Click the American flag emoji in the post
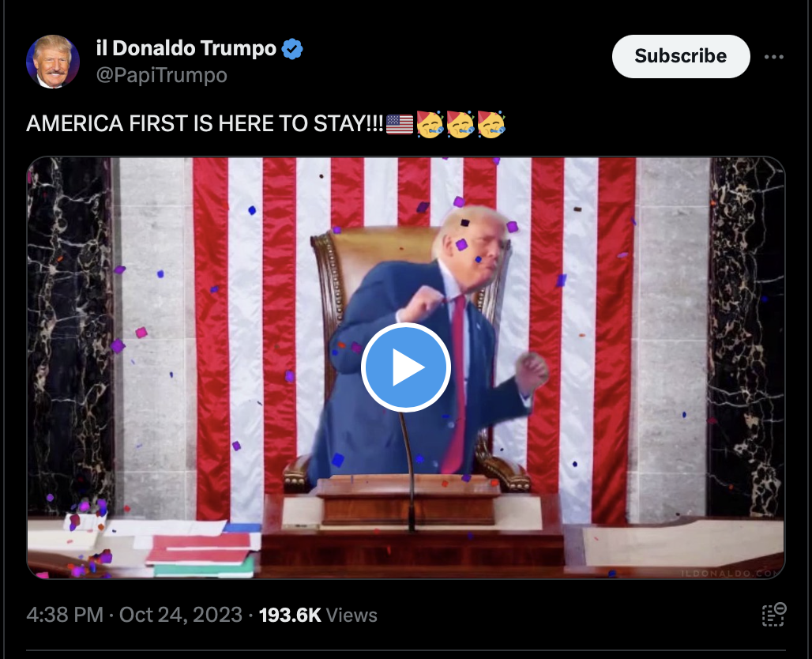The width and height of the screenshot is (812, 659). 400,124
